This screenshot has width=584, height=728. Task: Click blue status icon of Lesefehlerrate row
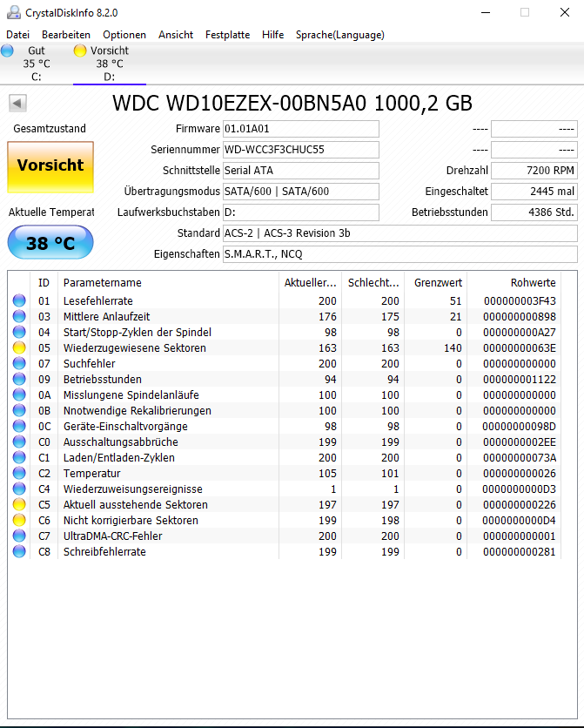point(19,300)
